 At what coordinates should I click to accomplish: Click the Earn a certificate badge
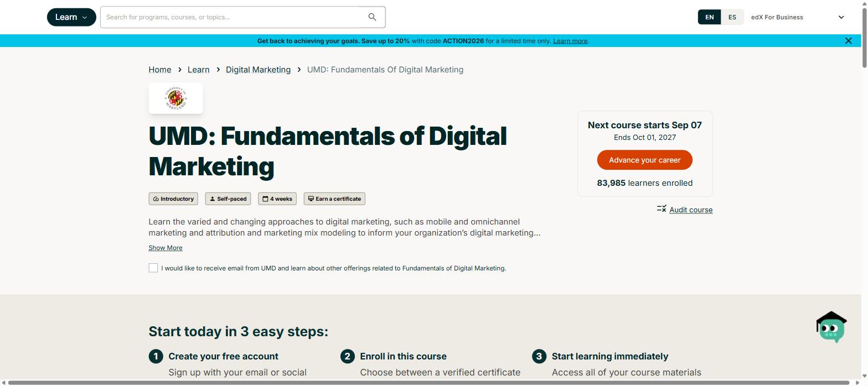(334, 199)
